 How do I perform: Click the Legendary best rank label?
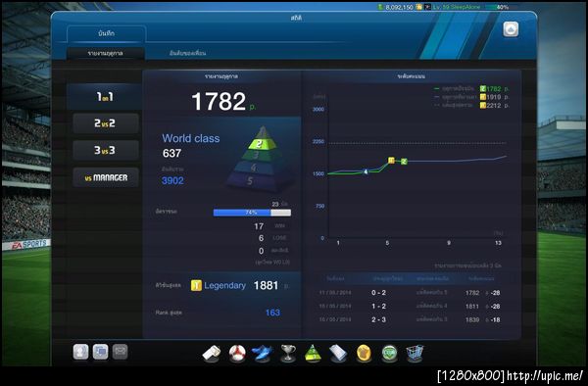coord(225,285)
